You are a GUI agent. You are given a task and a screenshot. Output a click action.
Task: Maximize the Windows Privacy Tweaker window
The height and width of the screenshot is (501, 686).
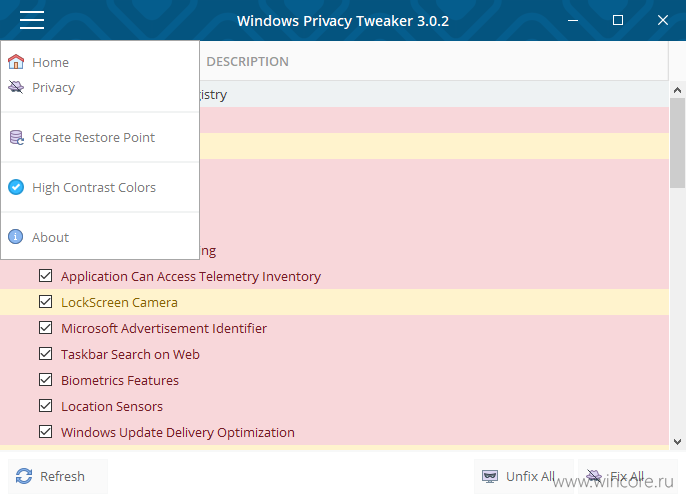[x=618, y=20]
